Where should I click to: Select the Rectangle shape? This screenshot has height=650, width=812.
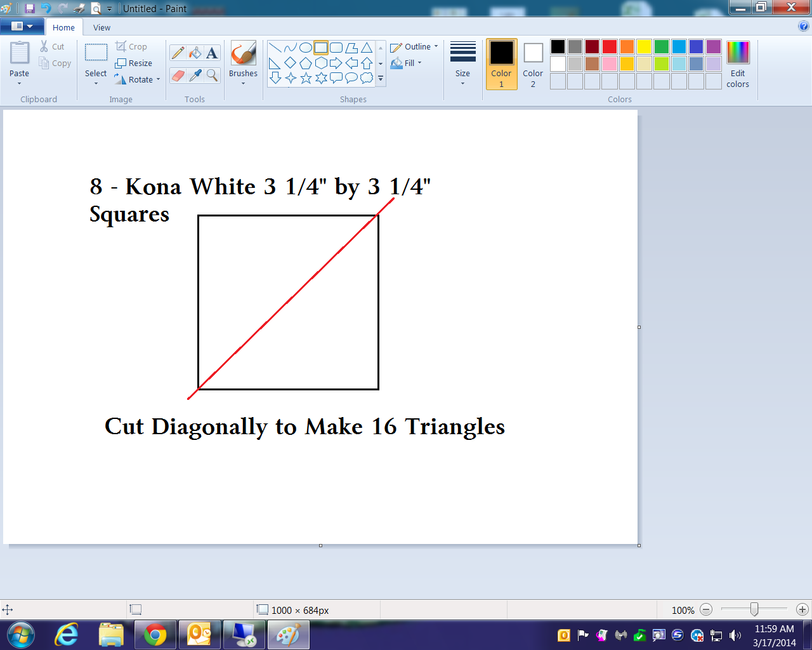(x=320, y=47)
